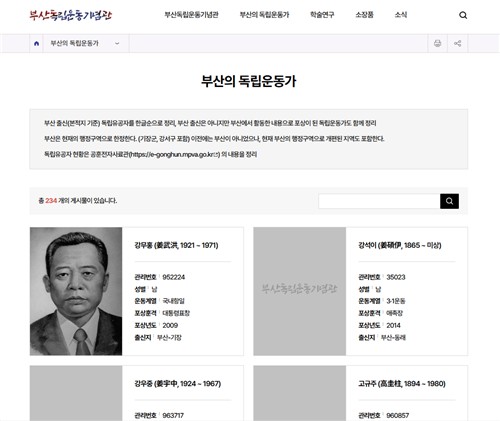Screen dimensions: 500x421
Task: Click birthplace value 부산-동래
Action: pyautogui.click(x=393, y=337)
